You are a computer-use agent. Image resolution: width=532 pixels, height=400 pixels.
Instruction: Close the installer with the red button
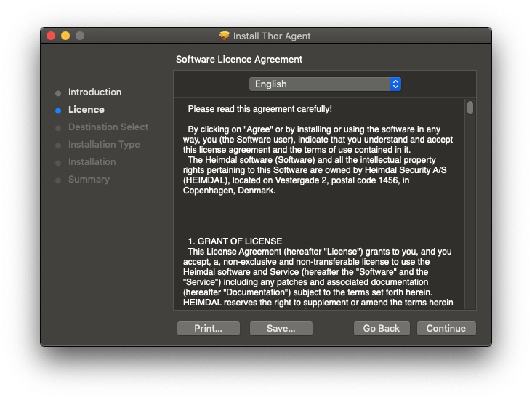[51, 36]
